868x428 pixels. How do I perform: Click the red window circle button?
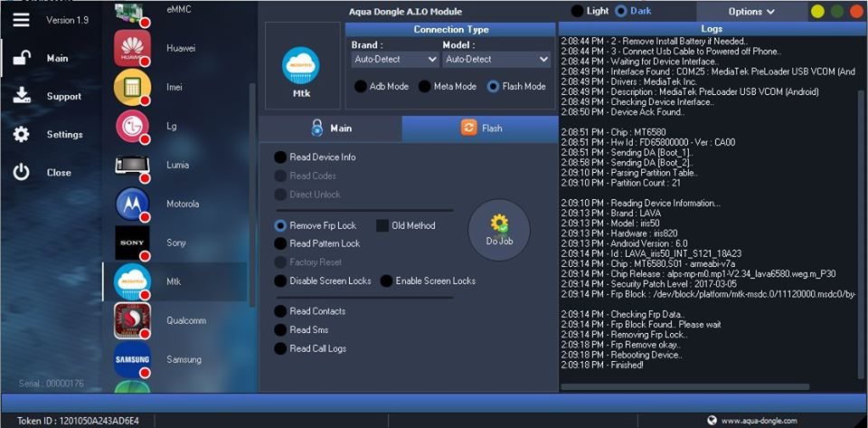click(856, 11)
